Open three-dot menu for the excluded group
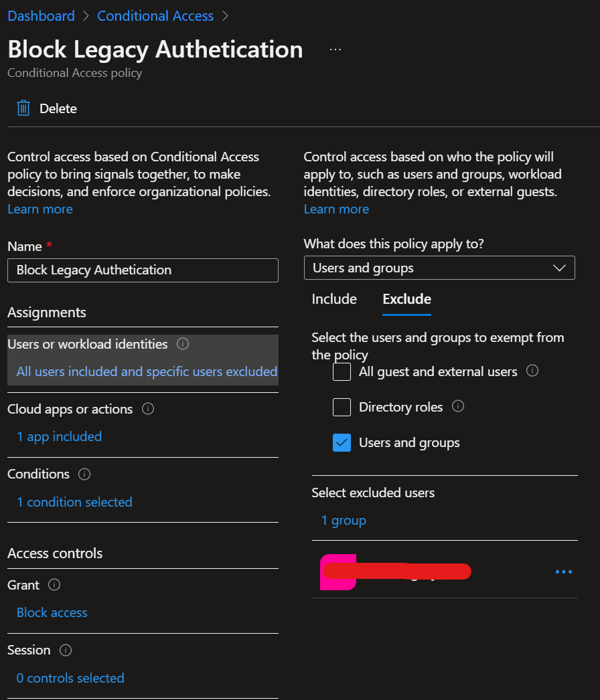 click(563, 572)
